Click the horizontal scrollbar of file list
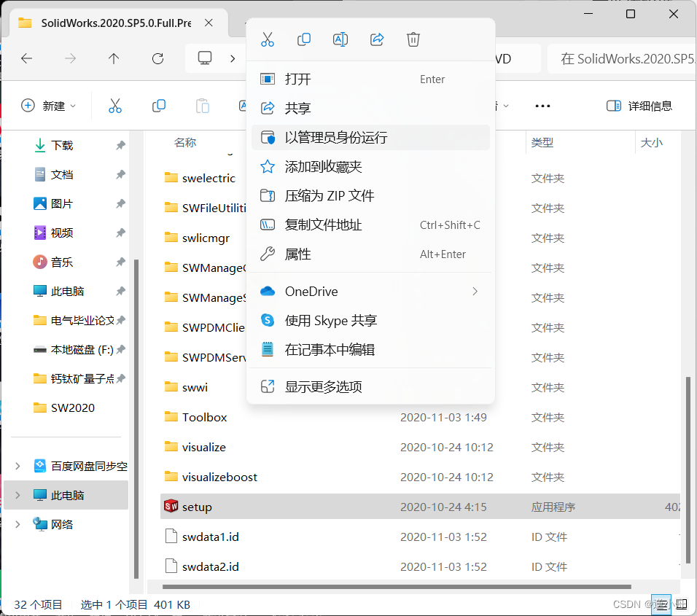Viewport: 697px width, 616px height. pyautogui.click(x=397, y=587)
